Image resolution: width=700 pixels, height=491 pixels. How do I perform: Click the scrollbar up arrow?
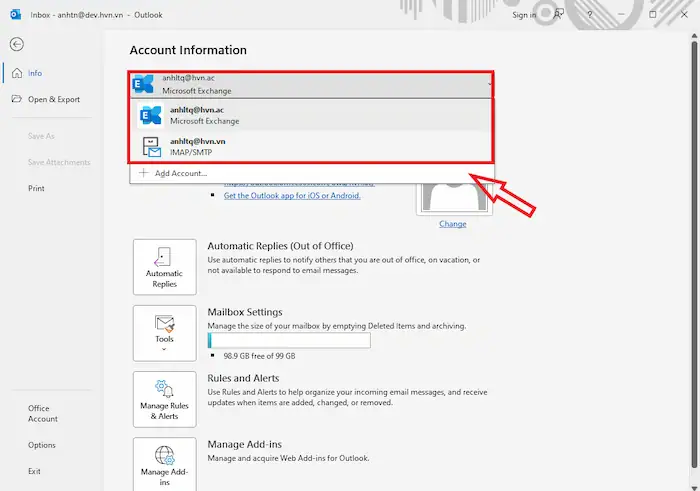click(694, 35)
